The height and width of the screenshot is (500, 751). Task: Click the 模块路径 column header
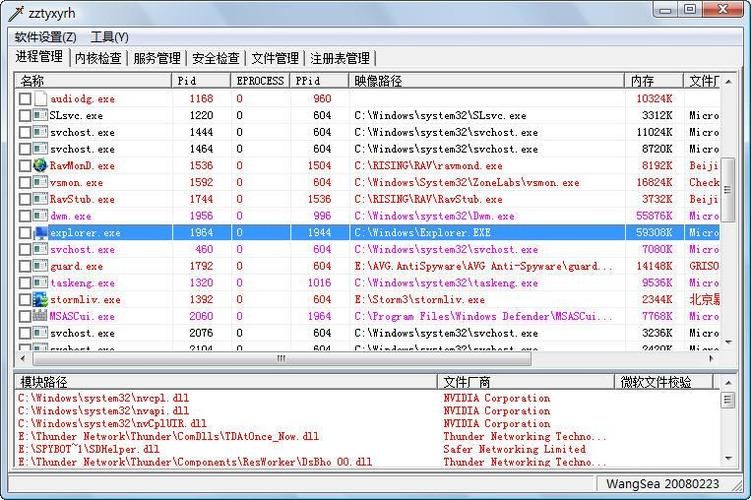(x=226, y=382)
